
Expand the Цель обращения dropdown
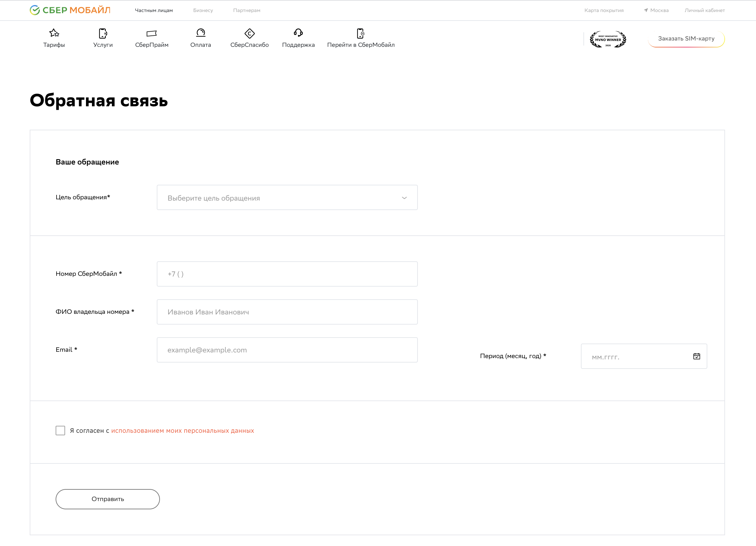287,198
